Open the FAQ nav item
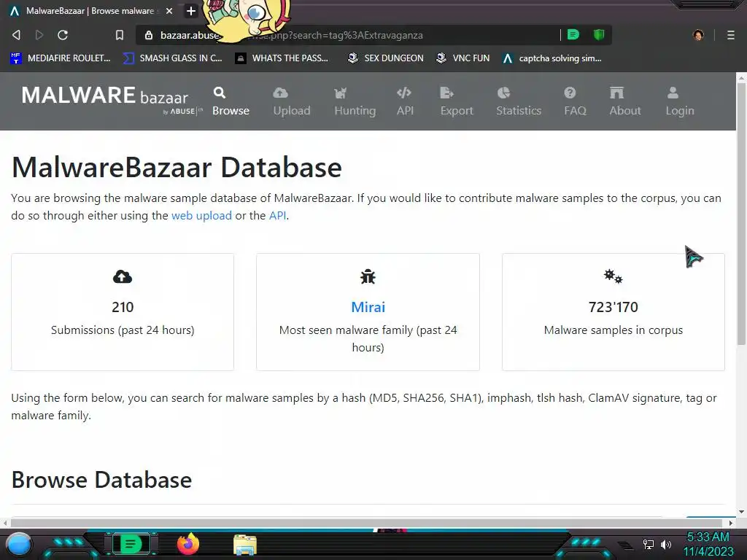This screenshot has width=747, height=560. [x=575, y=101]
